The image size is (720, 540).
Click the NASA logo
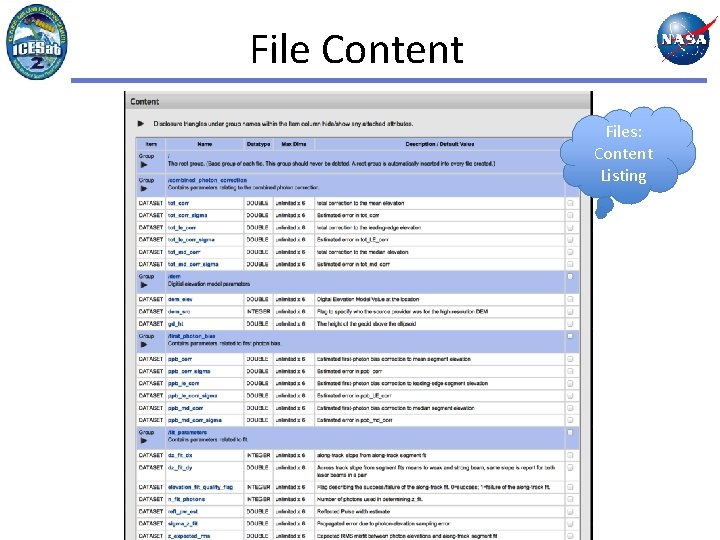coord(684,39)
